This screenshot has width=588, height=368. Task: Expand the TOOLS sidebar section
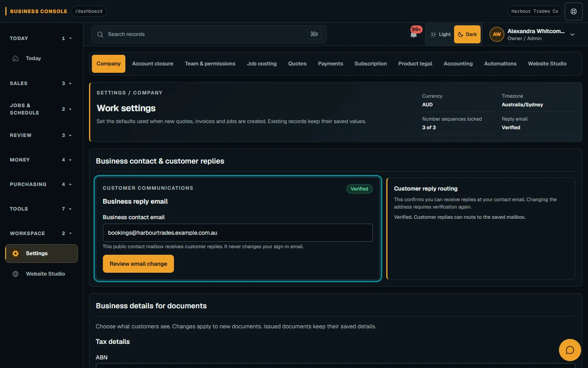coord(42,209)
